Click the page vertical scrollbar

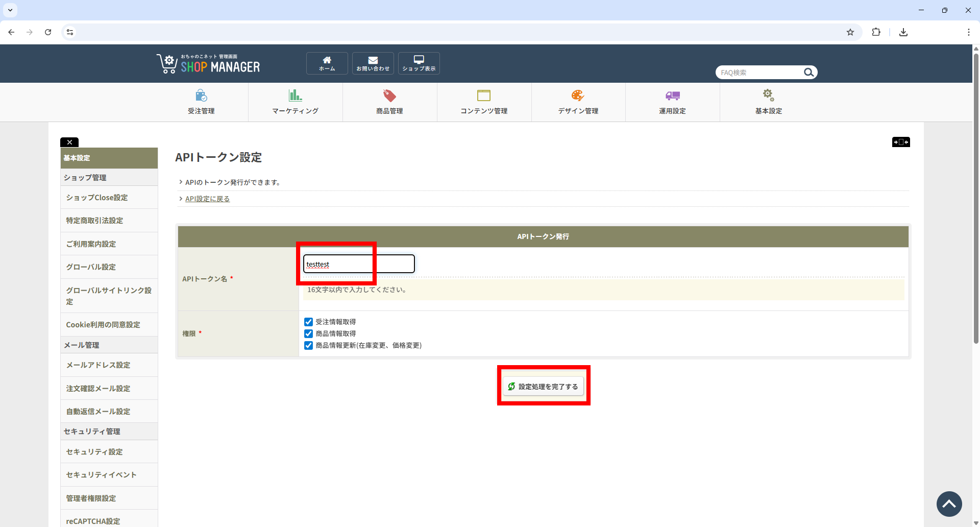click(976, 204)
